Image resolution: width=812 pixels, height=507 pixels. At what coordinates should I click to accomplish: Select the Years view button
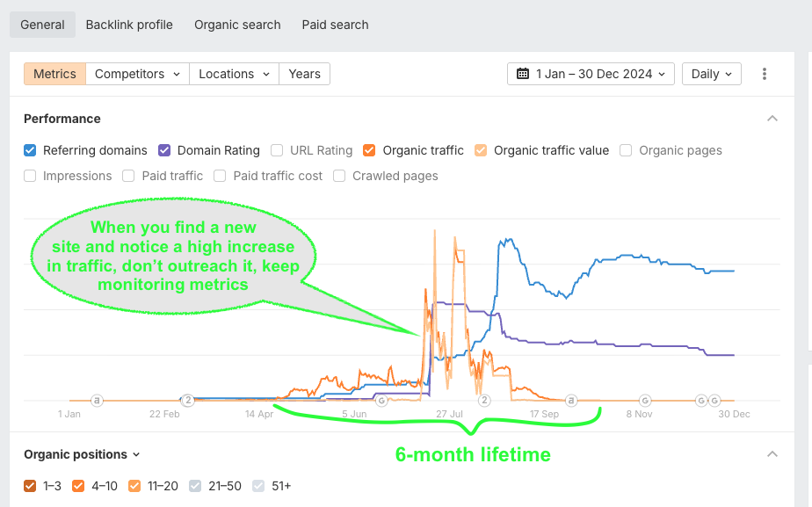click(304, 74)
